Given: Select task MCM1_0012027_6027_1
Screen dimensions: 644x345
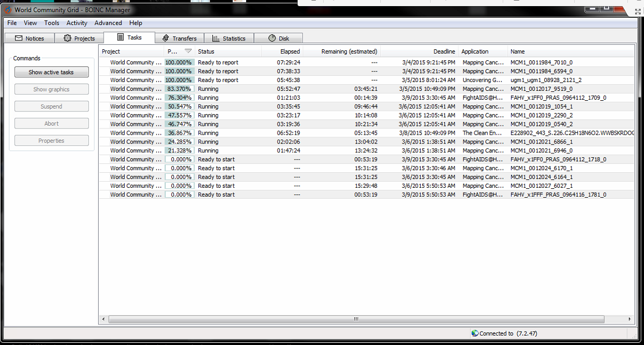Looking at the screenshot, I should [366, 186].
